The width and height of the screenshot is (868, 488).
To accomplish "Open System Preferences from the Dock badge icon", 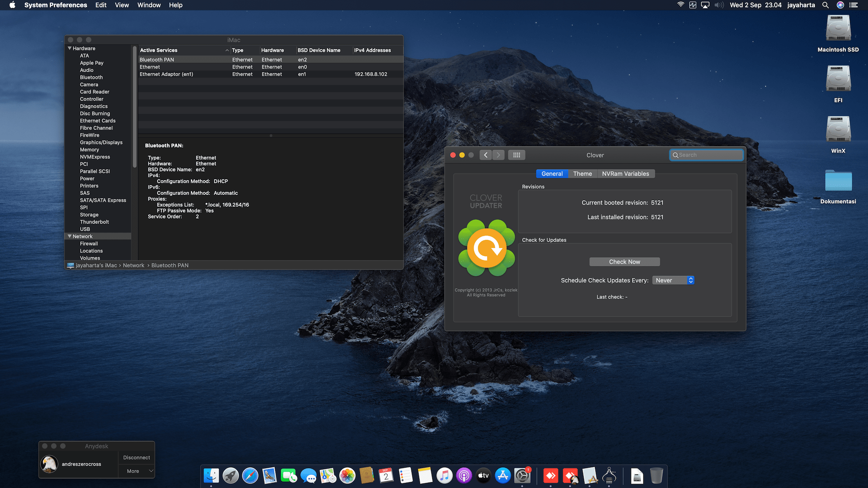I will 522,475.
